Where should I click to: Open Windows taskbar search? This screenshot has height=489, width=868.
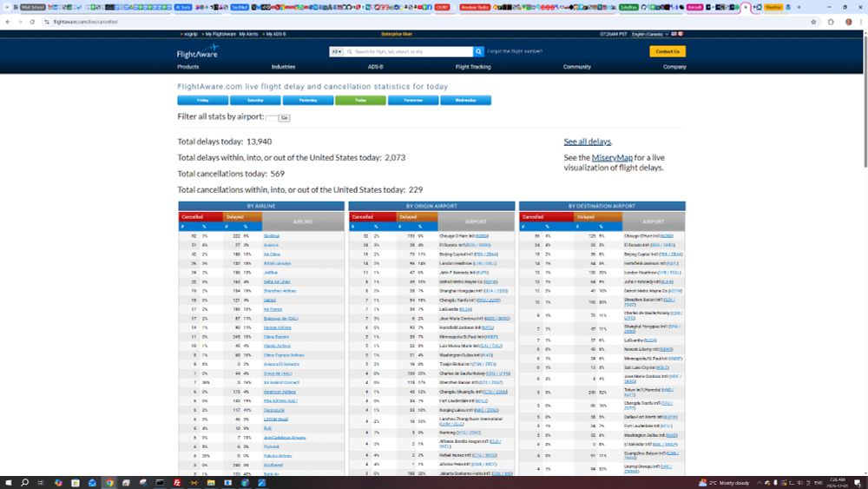[24, 483]
